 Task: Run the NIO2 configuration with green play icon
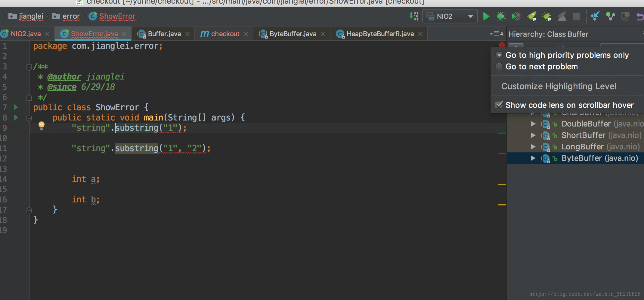tap(486, 16)
